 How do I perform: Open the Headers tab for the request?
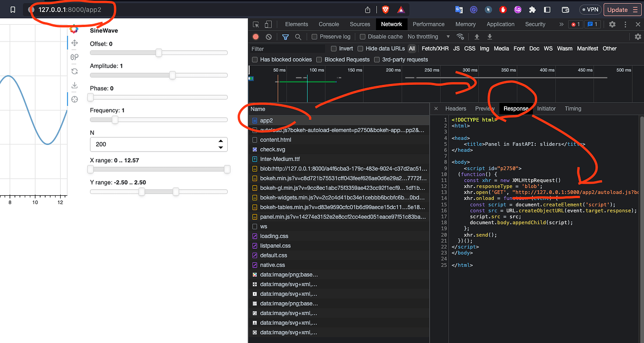[x=455, y=108]
